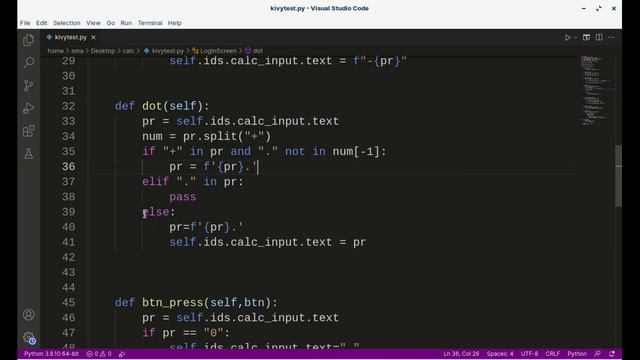The width and height of the screenshot is (640, 360).
Task: Select Python 3.8.10 64-bit interpreter
Action: pos(51,354)
